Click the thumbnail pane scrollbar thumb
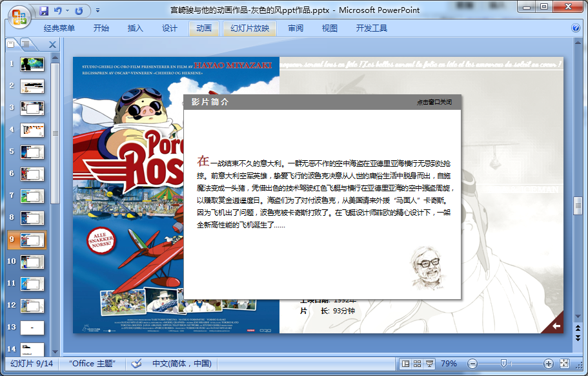This screenshot has width=588, height=376. point(55,133)
